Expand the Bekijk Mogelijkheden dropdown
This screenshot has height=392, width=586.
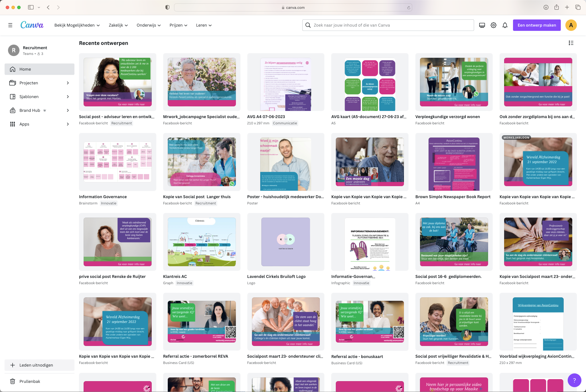77,25
